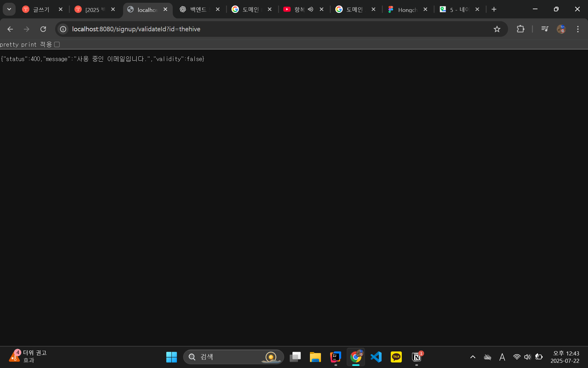Open Visual Studio Code from taskbar
The image size is (588, 368).
376,357
